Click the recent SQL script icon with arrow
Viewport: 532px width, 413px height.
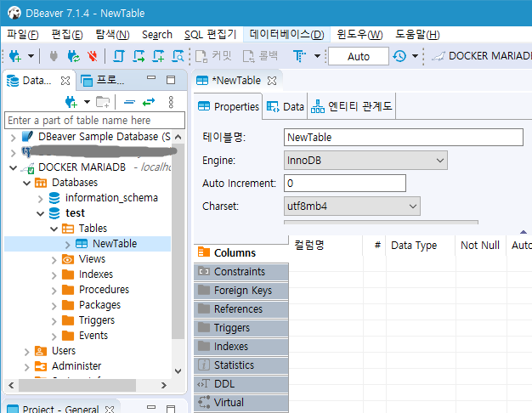click(139, 56)
